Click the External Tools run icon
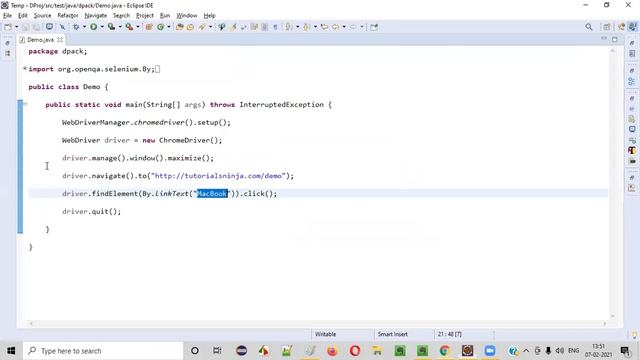Screen dimensions: 640x360 [x=129, y=27]
